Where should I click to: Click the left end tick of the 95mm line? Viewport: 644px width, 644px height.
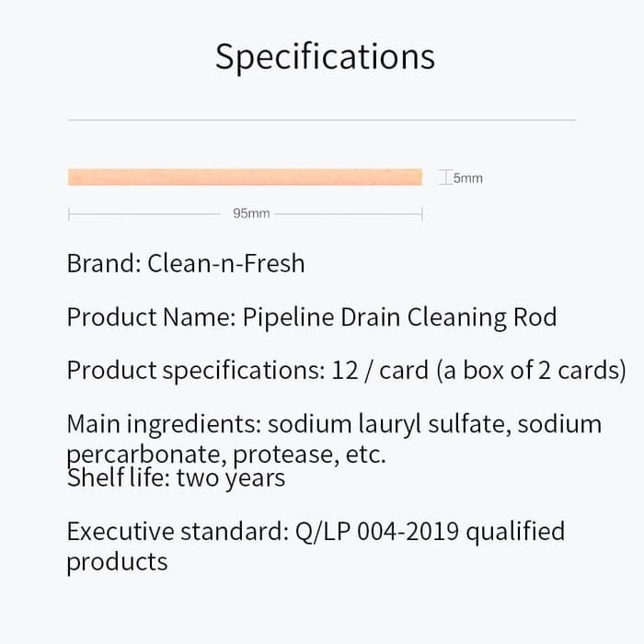tap(69, 213)
